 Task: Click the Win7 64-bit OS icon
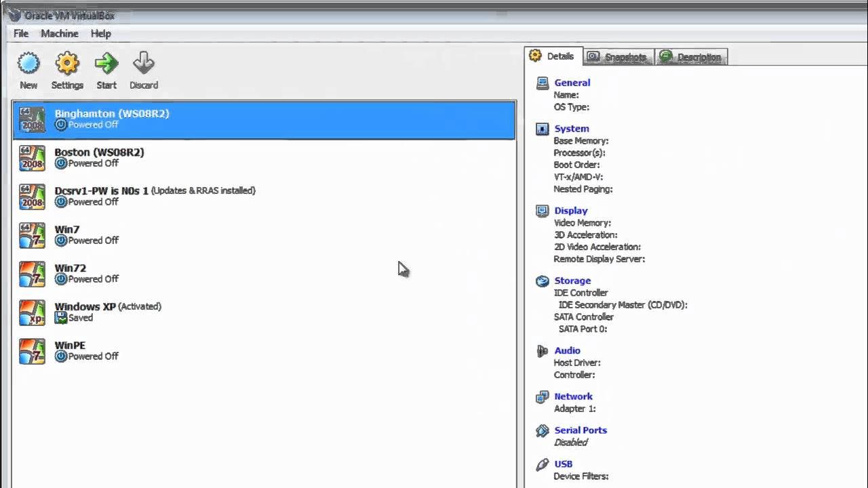(x=32, y=235)
